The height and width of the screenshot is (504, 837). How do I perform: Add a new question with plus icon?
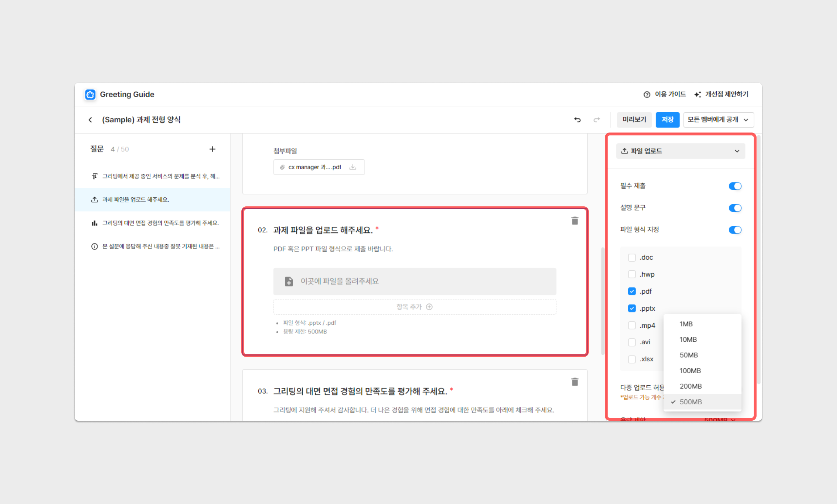coord(212,149)
